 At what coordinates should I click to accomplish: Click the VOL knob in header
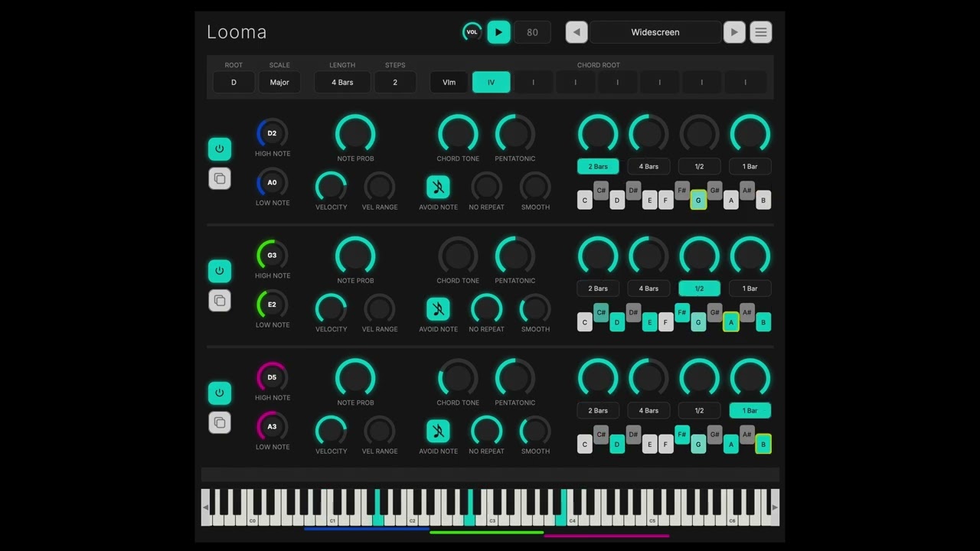[x=472, y=32]
